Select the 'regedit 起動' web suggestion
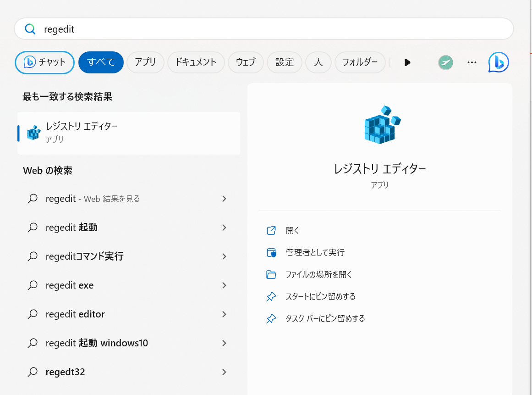 (x=129, y=228)
